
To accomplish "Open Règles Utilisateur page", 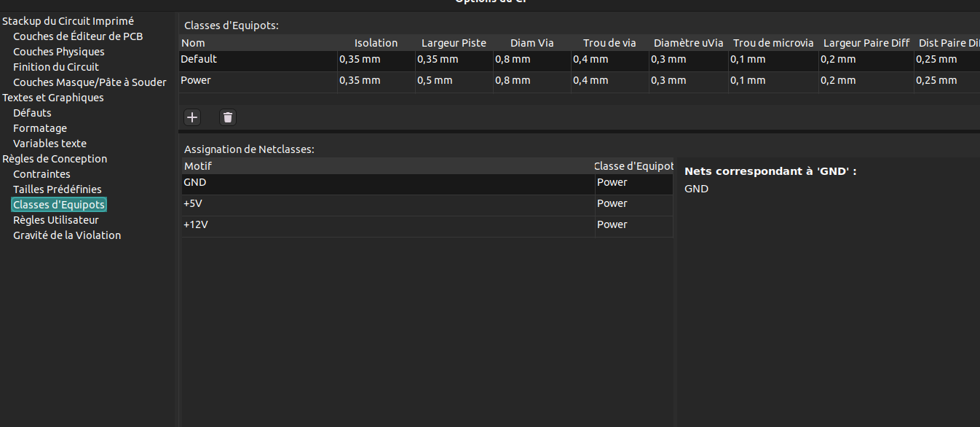I will tap(56, 220).
